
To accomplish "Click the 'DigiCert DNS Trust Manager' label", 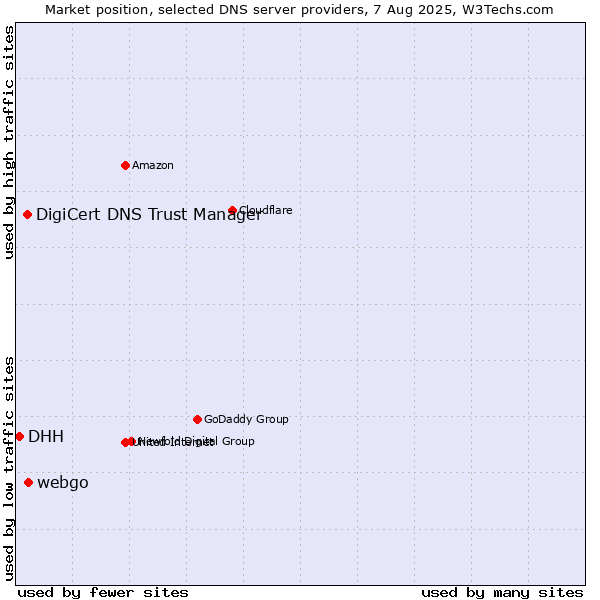I will tap(149, 215).
